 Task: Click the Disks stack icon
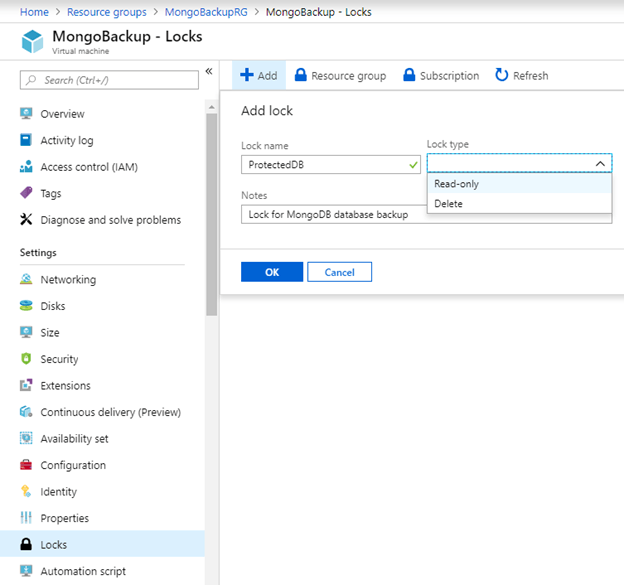pos(26,306)
